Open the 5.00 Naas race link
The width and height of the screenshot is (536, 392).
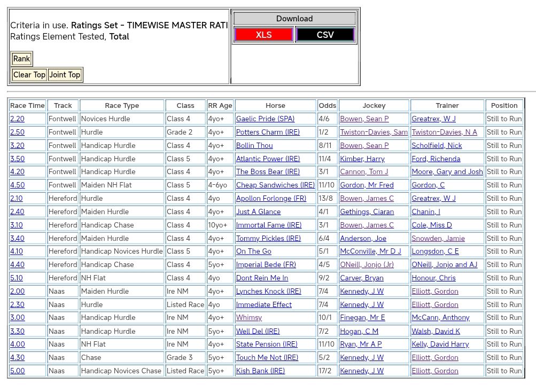(17, 371)
